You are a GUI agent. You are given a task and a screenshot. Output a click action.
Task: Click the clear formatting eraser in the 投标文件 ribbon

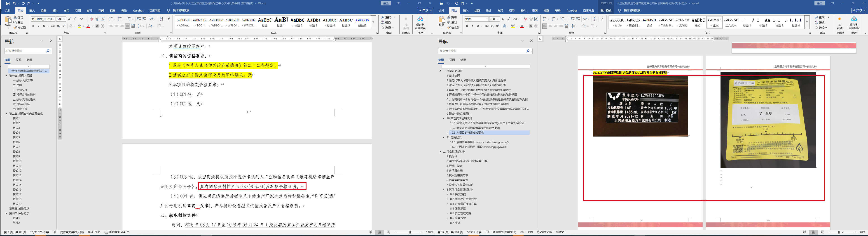(x=525, y=19)
